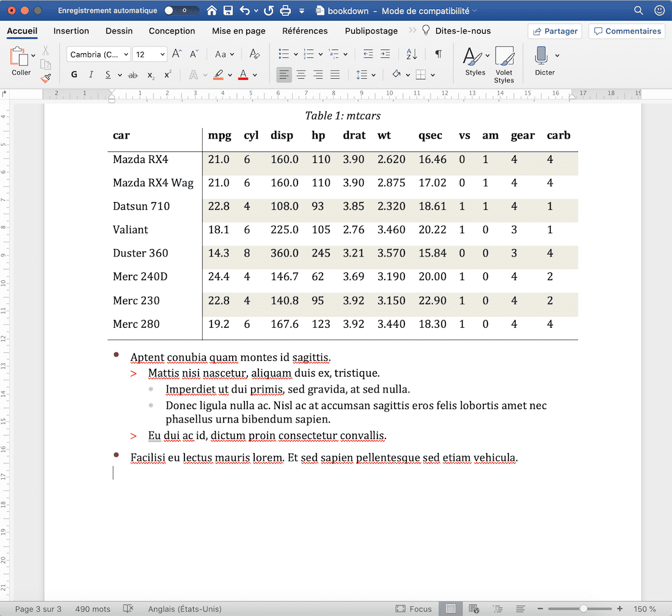The width and height of the screenshot is (672, 616).
Task: Pick the format painter brush icon
Action: tap(45, 78)
